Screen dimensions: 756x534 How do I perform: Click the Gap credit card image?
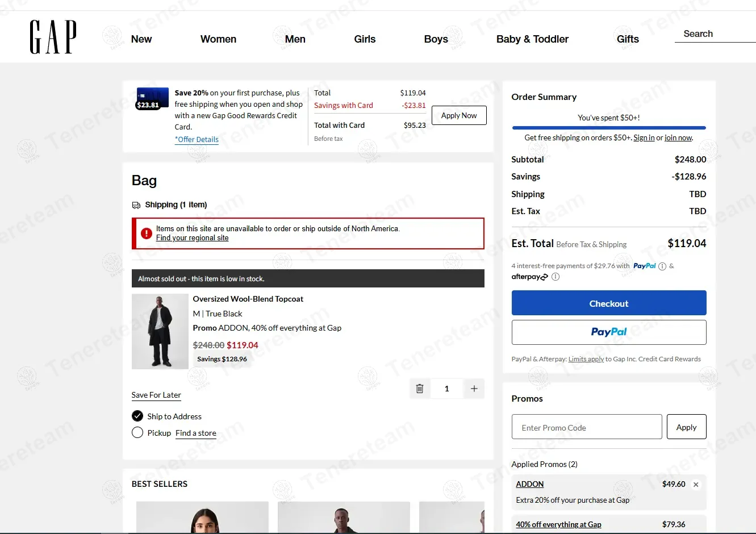click(152, 98)
